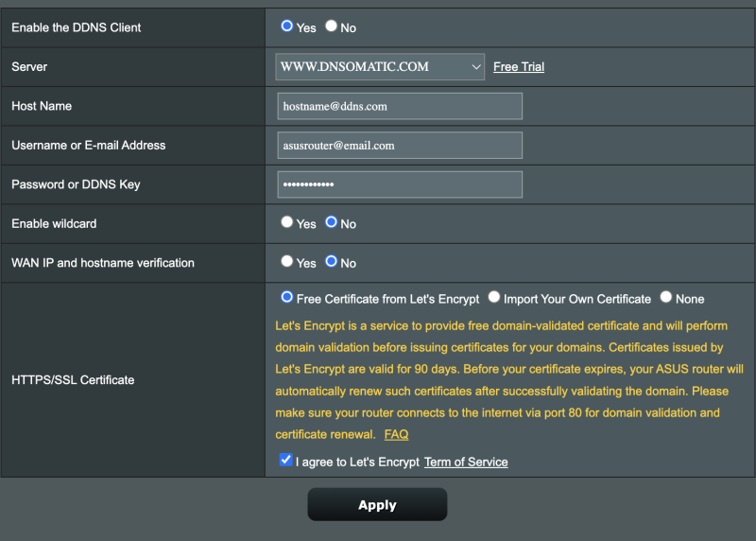Select Yes for WAN IP and hostname verification
The image size is (756, 541).
click(x=287, y=261)
